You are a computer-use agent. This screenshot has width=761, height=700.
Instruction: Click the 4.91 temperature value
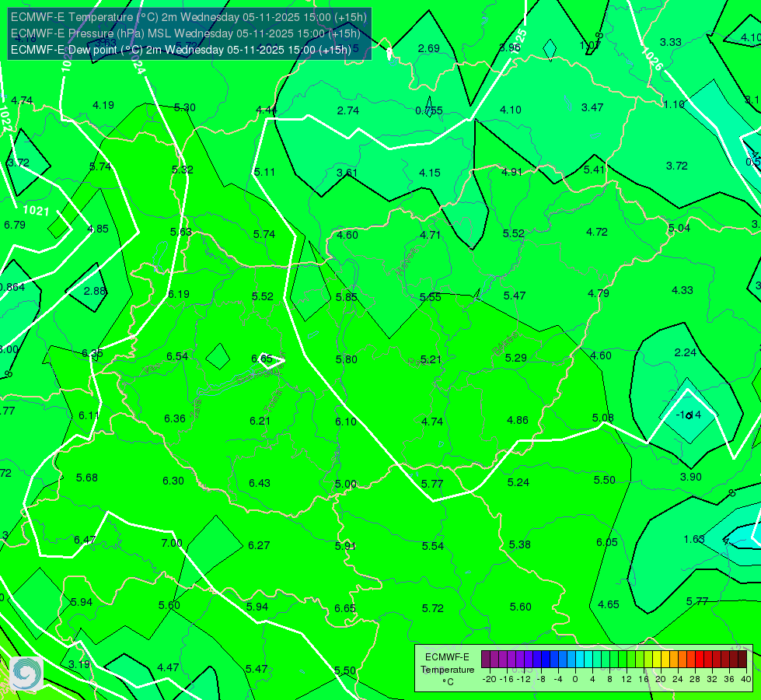click(512, 172)
